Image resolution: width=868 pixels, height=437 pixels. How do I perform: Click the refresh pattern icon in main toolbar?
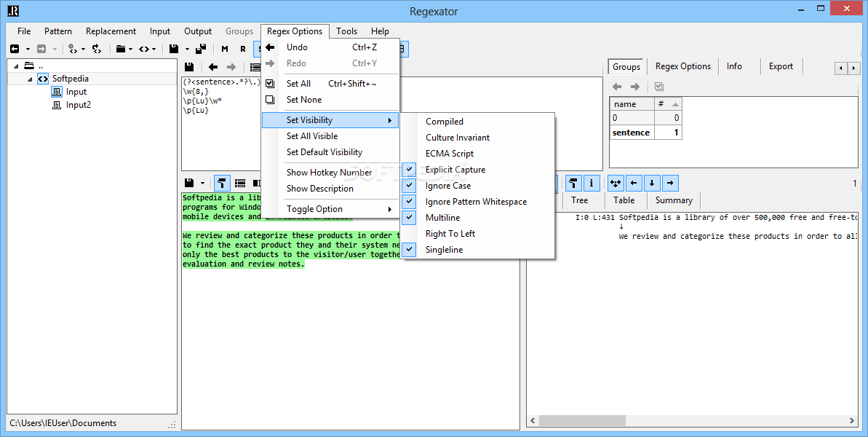point(96,49)
